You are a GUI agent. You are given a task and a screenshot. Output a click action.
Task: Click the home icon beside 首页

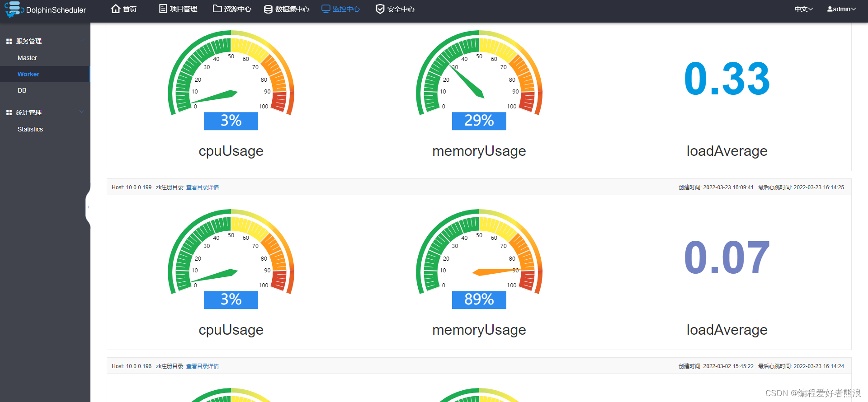[x=116, y=9]
